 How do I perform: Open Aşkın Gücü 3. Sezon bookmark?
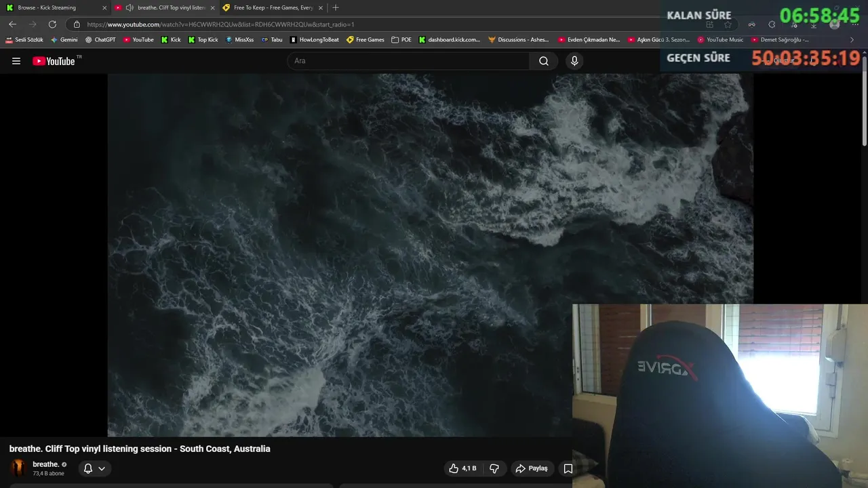[x=658, y=40]
